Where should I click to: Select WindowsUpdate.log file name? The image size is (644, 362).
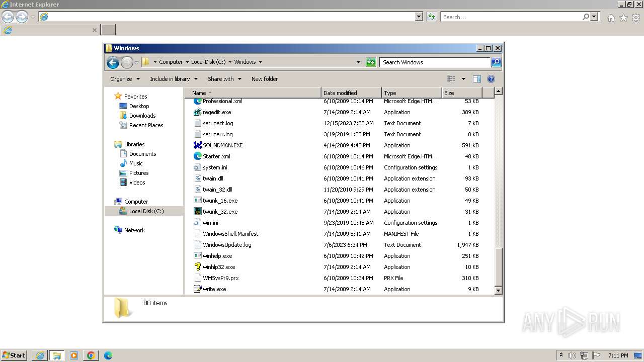pyautogui.click(x=227, y=245)
